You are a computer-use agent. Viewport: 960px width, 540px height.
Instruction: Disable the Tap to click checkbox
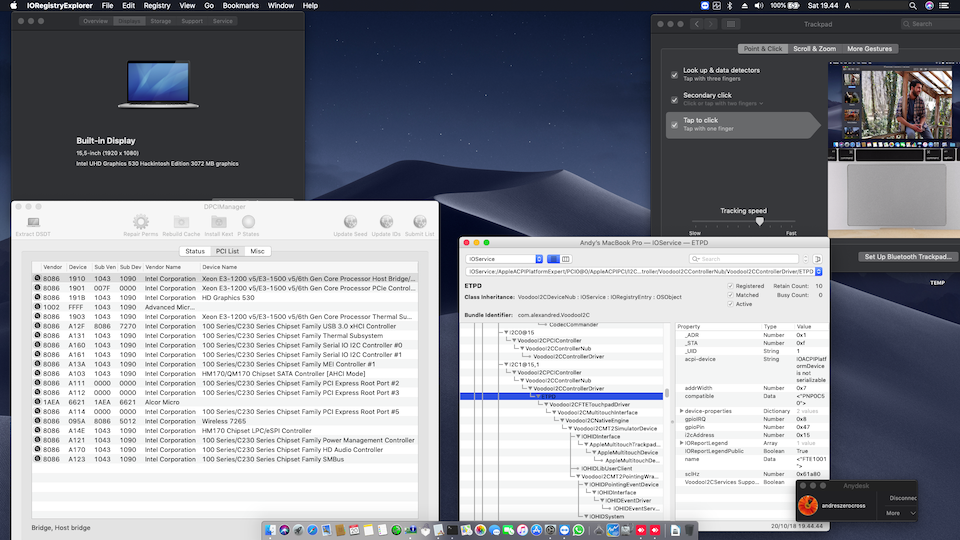[675, 124]
